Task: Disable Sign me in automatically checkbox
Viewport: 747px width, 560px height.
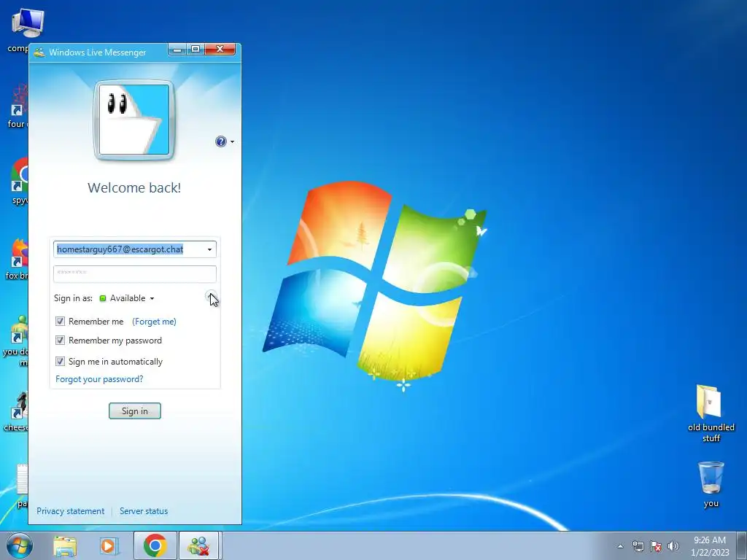Action: [x=60, y=362]
